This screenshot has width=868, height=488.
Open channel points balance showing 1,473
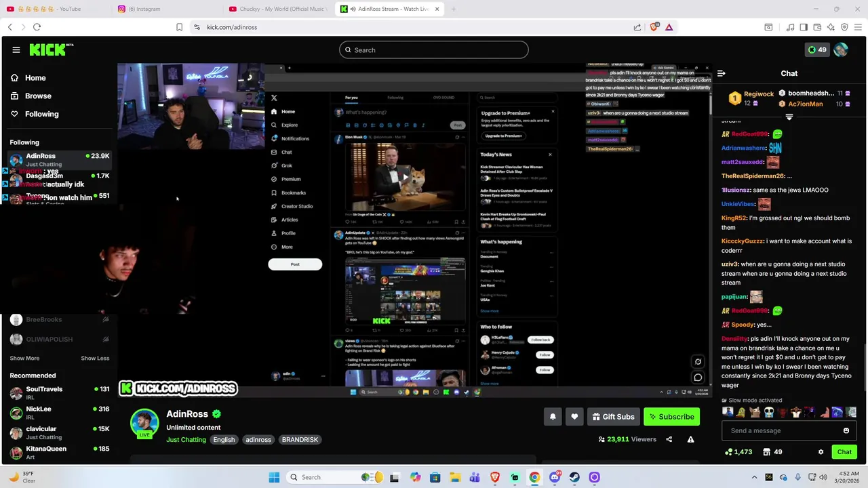(x=738, y=452)
